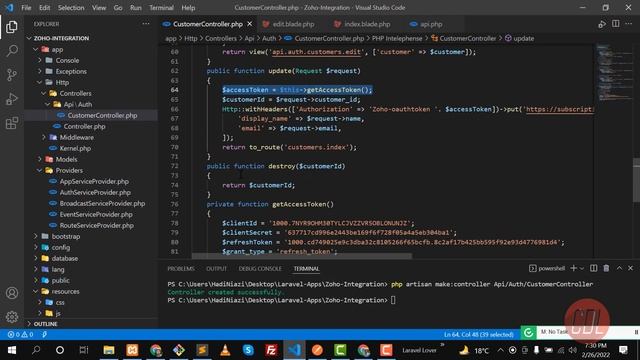Screen dimensions: 640x360
Task: Split the editor right
Action: (616, 24)
